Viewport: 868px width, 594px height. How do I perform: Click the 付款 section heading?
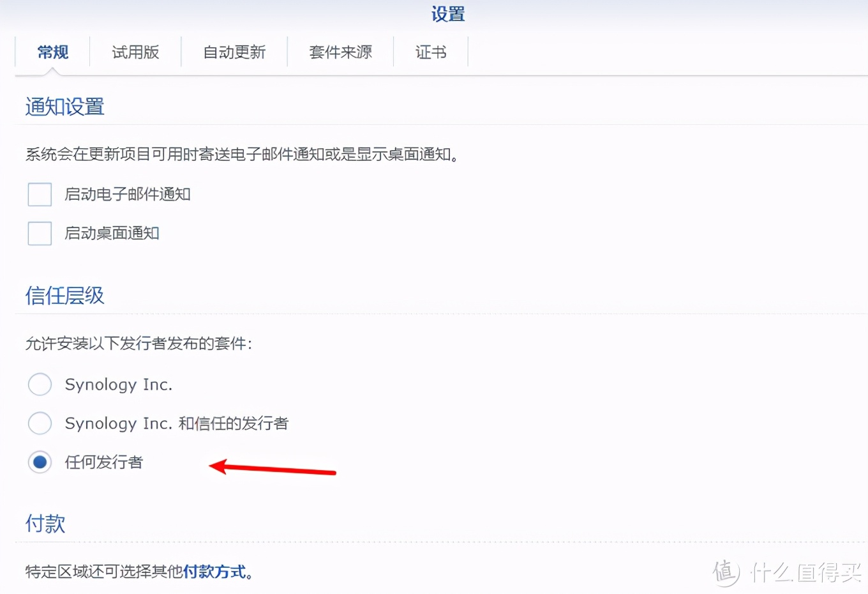click(45, 523)
